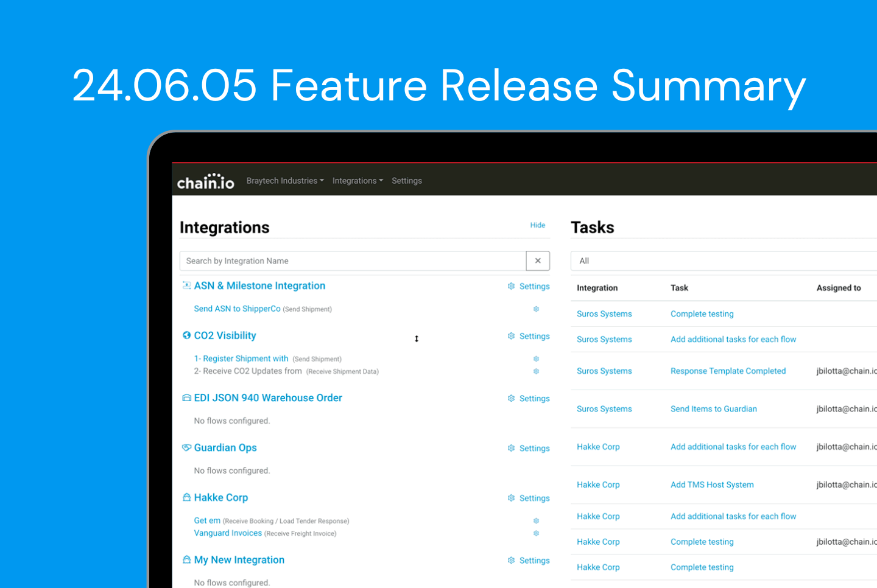Image resolution: width=877 pixels, height=588 pixels.
Task: Open the All tasks filter dropdown
Action: tap(724, 261)
